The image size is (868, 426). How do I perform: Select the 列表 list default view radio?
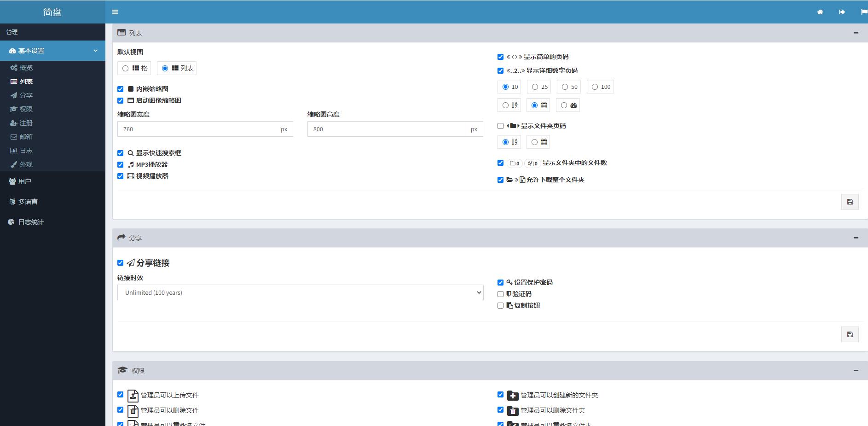tap(165, 68)
